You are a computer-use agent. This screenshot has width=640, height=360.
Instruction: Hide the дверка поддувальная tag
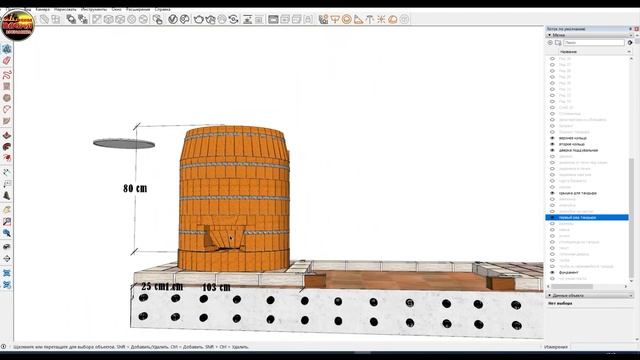click(x=552, y=150)
